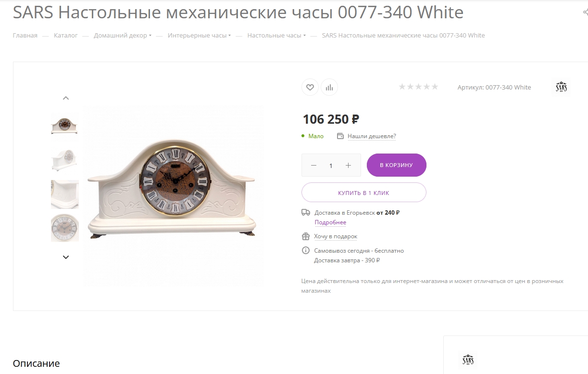
Task: Click the gift box icon by 'Хочу в подарок'
Action: (x=306, y=236)
